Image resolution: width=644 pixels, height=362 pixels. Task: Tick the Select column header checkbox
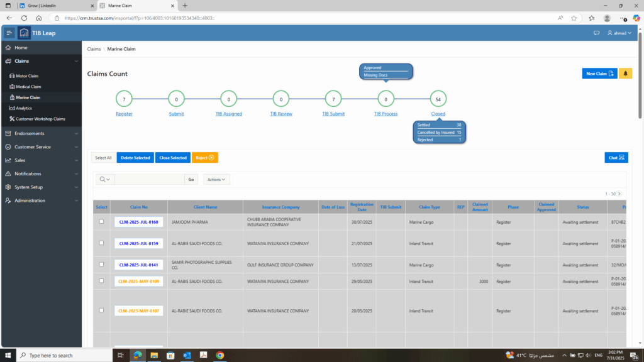point(101,207)
